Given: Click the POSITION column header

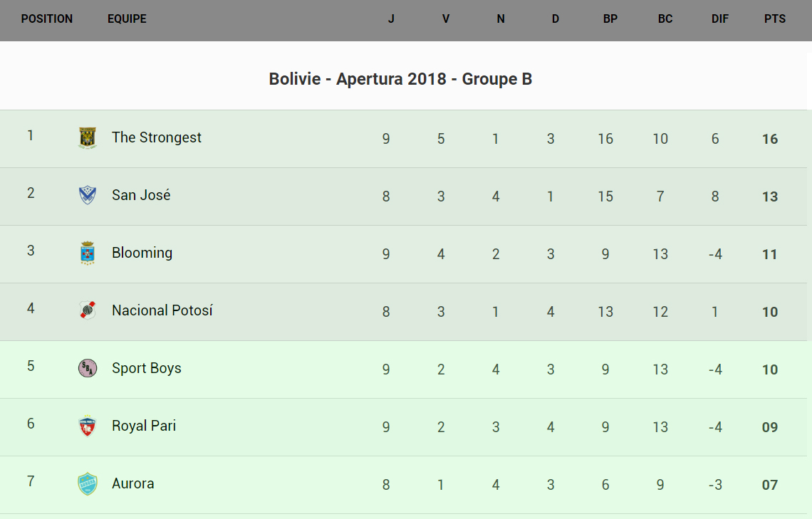Looking at the screenshot, I should (x=47, y=19).
